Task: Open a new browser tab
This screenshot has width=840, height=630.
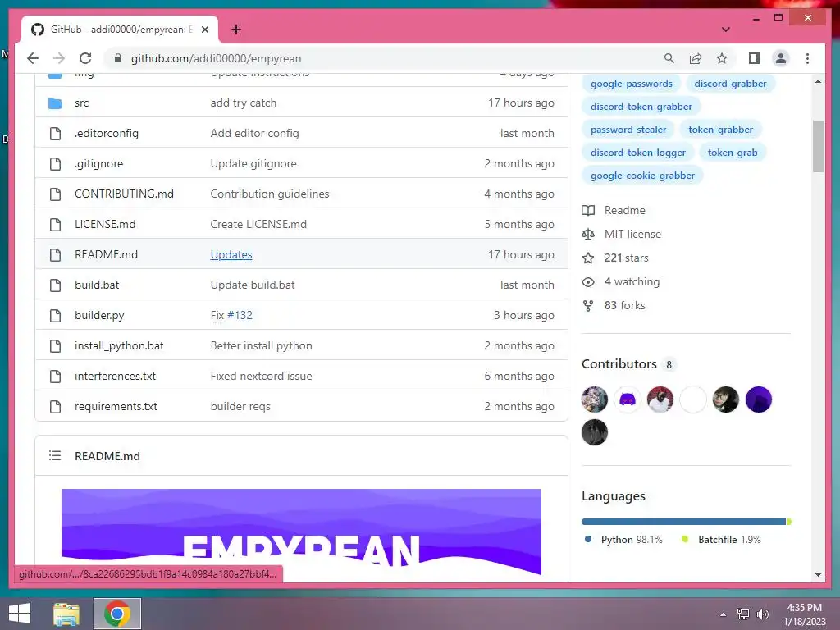Action: 235,30
